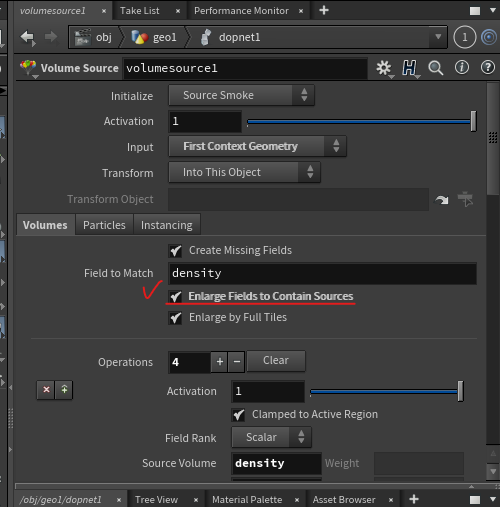This screenshot has height=507, width=500.
Task: Click obj in the network path
Action: click(x=104, y=37)
